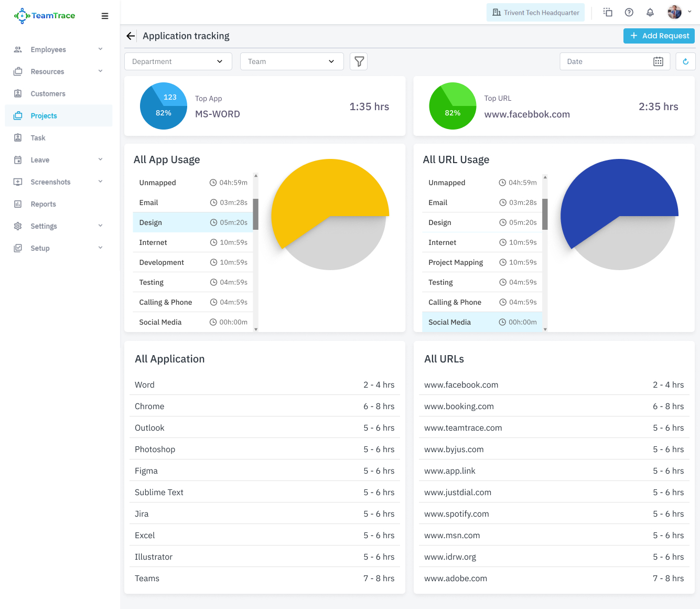Click the refresh icon next to Date
Screen dimensions: 700x609
tap(685, 61)
